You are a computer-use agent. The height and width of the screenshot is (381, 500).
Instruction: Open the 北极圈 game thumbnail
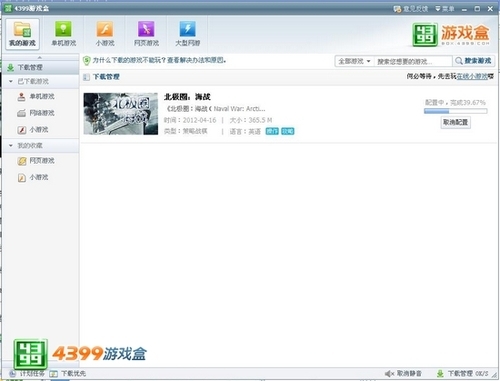[x=121, y=114]
